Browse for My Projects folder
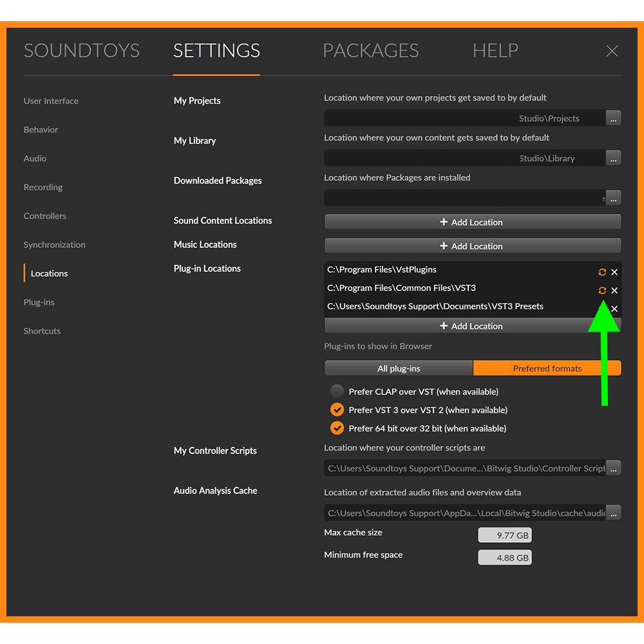644x644 pixels. [613, 118]
